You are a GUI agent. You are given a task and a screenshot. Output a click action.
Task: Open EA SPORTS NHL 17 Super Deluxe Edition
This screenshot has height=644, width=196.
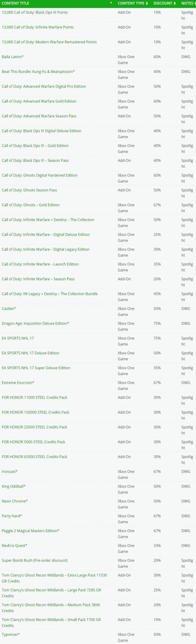pyautogui.click(x=36, y=368)
